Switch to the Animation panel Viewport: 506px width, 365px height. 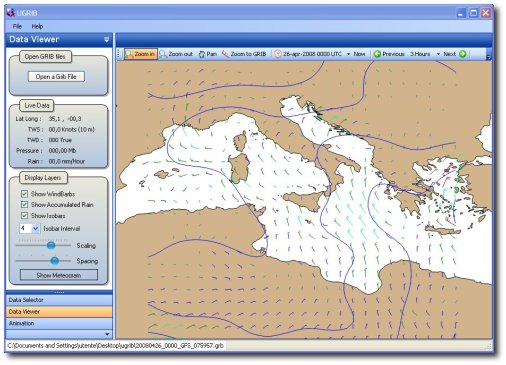pyautogui.click(x=59, y=323)
